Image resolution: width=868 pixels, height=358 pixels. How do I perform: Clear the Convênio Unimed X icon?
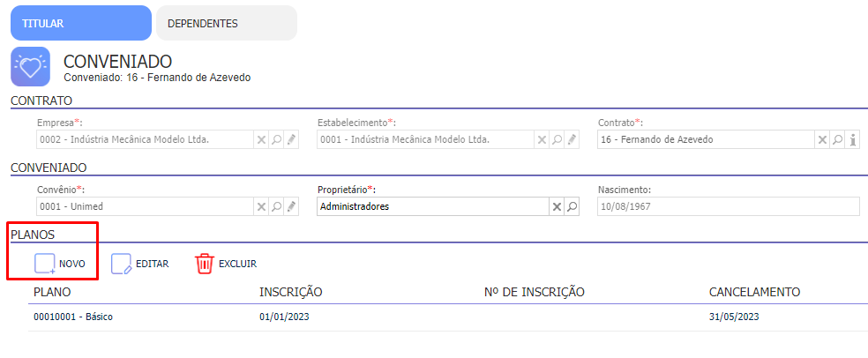(261, 207)
